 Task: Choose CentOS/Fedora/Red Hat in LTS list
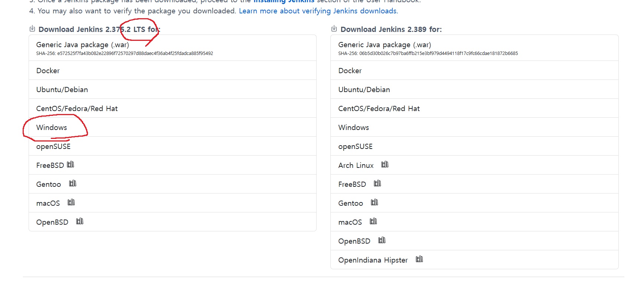tap(173, 108)
